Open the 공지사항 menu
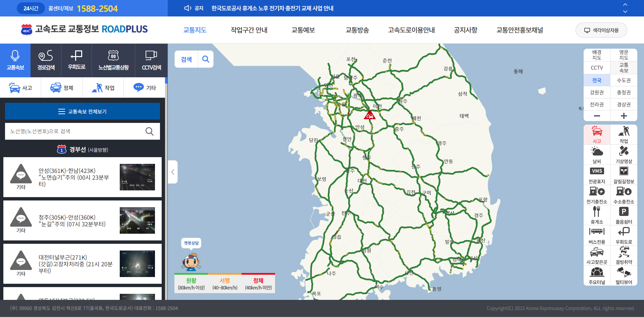 click(466, 30)
